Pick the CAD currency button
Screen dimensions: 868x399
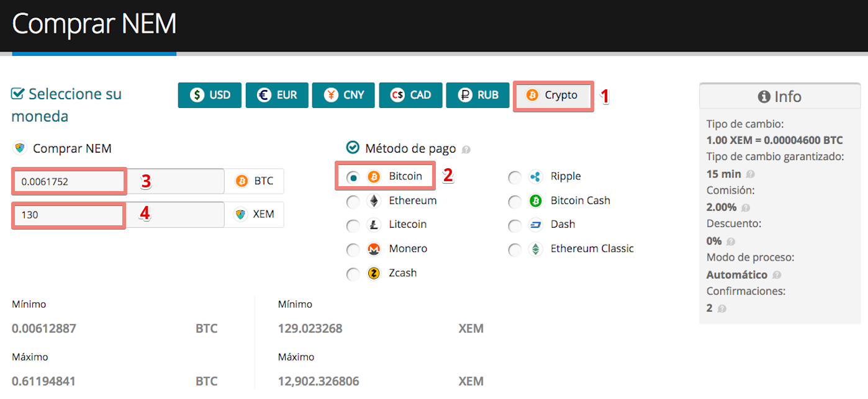click(x=410, y=95)
